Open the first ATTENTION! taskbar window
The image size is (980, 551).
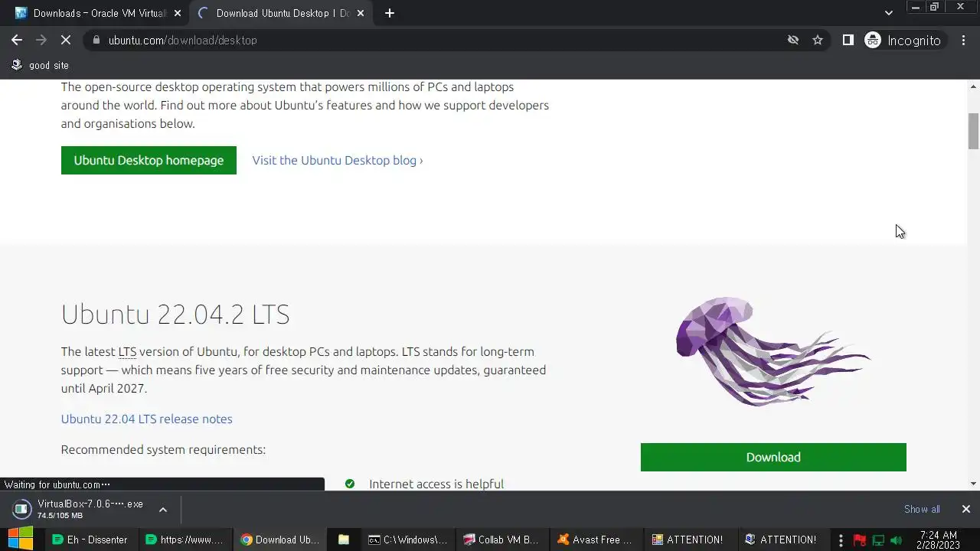[x=691, y=540]
